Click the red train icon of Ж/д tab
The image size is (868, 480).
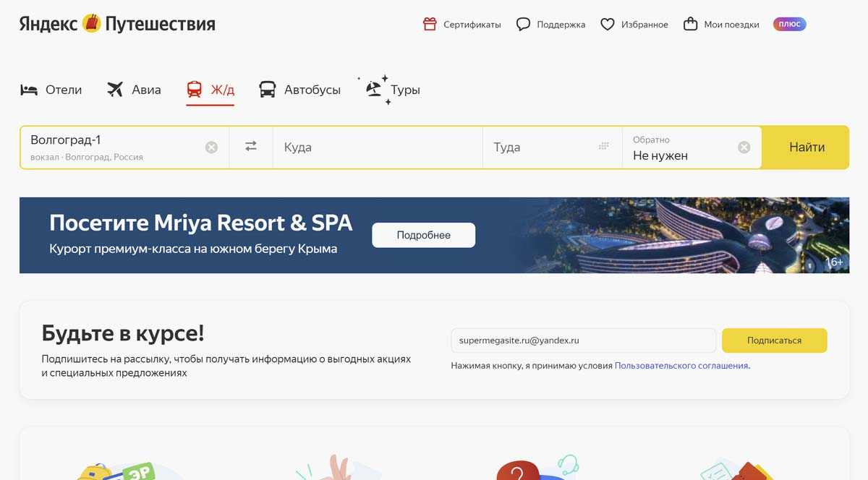pyautogui.click(x=194, y=90)
